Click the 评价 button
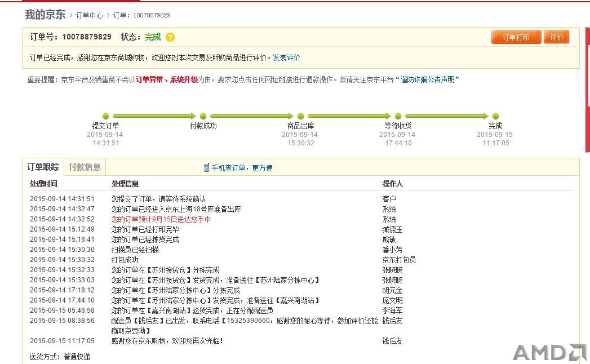The width and height of the screenshot is (590, 364). point(557,37)
